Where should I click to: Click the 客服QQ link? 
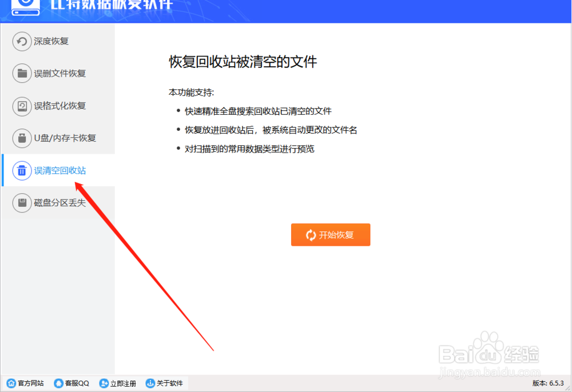click(x=75, y=383)
